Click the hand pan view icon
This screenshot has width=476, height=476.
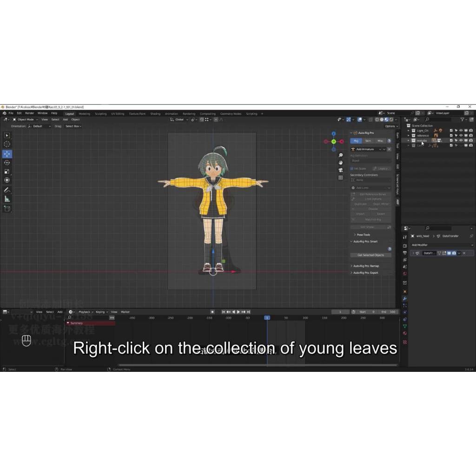341,163
